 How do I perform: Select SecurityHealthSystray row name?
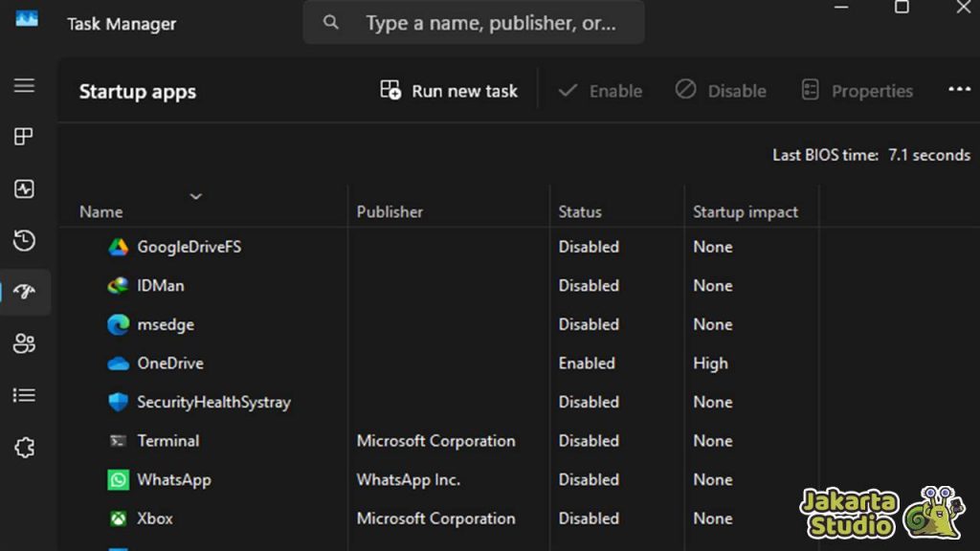tap(213, 403)
